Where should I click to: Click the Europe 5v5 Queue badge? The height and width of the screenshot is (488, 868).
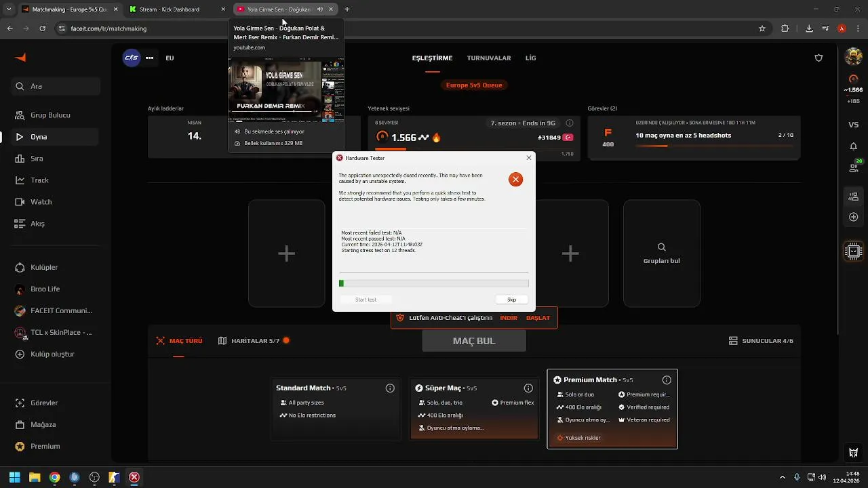474,85
